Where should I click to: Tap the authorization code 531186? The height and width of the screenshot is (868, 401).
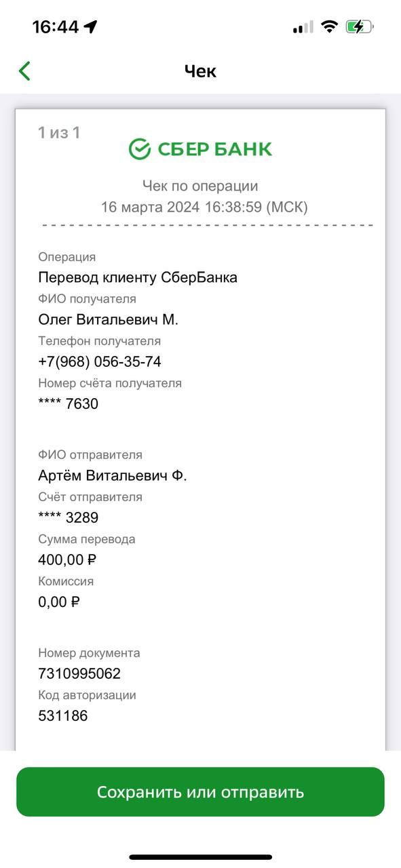pos(63,715)
